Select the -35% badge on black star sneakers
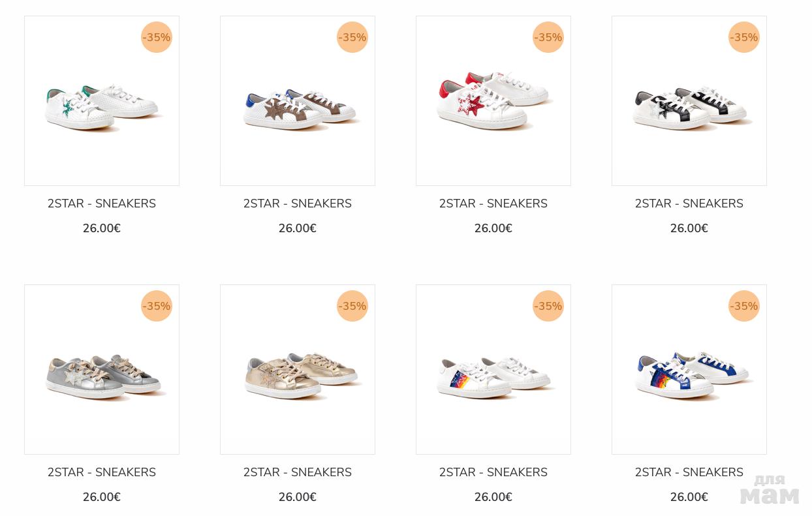The height and width of the screenshot is (516, 812). [744, 37]
